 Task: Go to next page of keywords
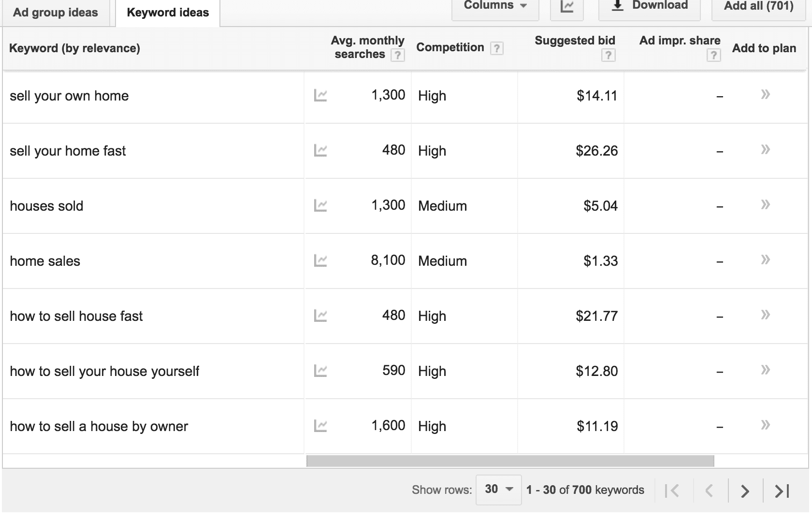(745, 490)
